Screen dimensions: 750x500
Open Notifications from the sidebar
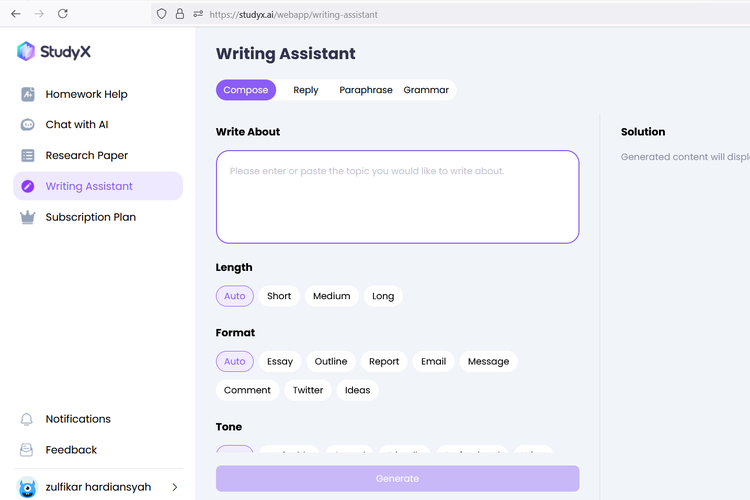point(98,419)
